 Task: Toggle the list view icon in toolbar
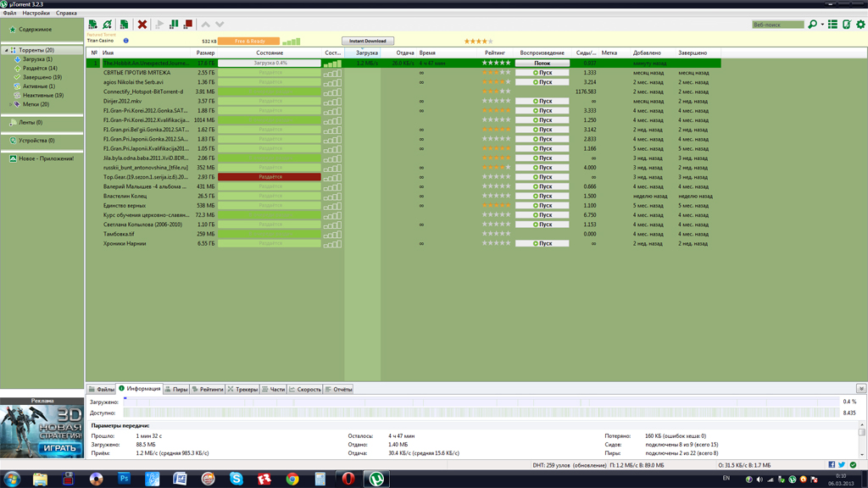pyautogui.click(x=832, y=25)
